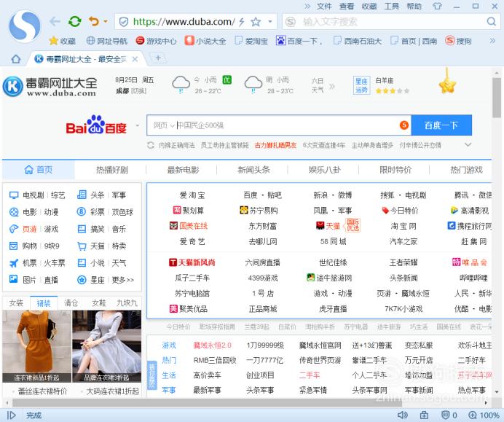Click the security shield in the address bar
Screen dimensions: 504x422
[x=123, y=22]
